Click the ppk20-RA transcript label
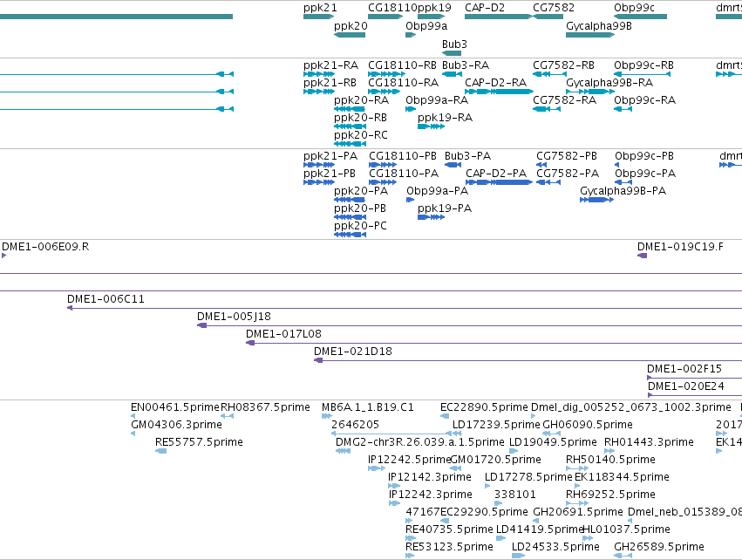The image size is (742, 560). 361,100
